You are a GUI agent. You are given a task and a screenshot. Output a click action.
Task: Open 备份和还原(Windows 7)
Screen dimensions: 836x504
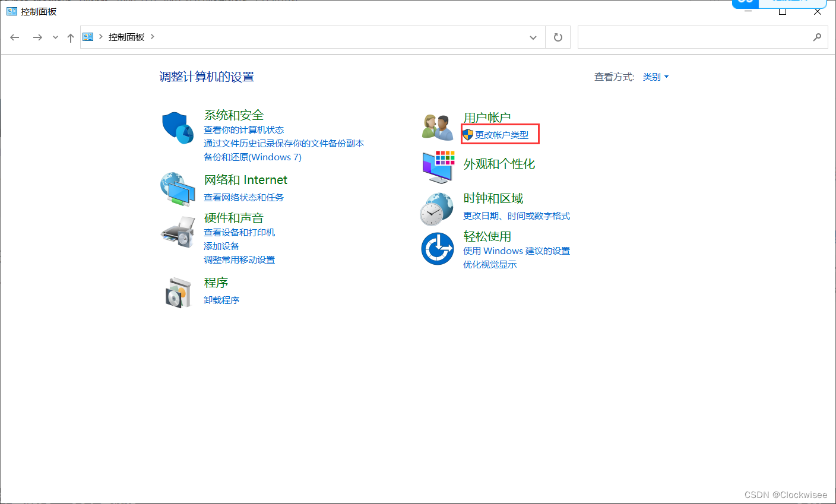[252, 157]
